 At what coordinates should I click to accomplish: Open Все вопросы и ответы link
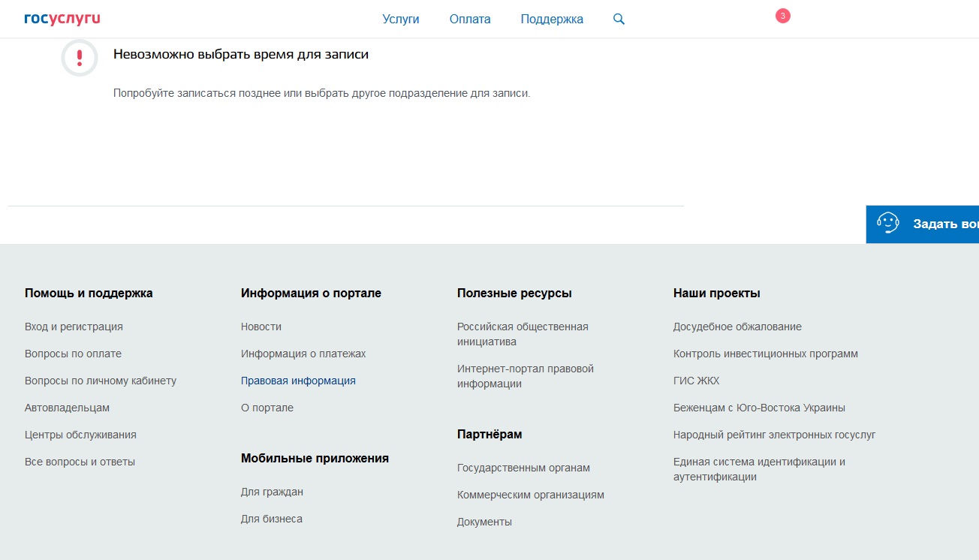tap(80, 462)
